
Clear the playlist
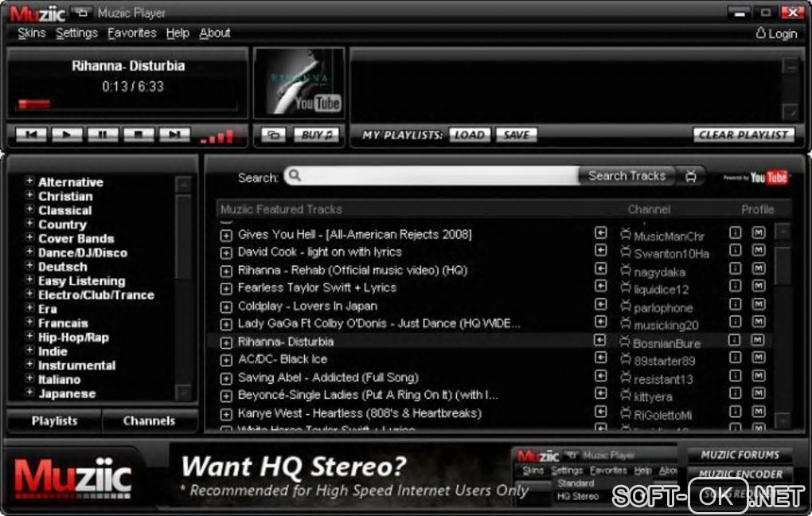[x=743, y=135]
